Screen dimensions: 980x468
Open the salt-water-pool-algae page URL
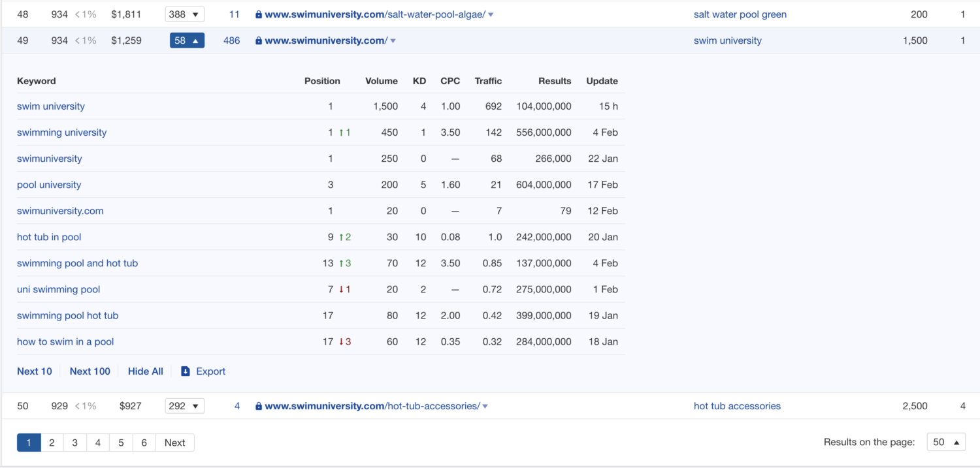pos(375,14)
